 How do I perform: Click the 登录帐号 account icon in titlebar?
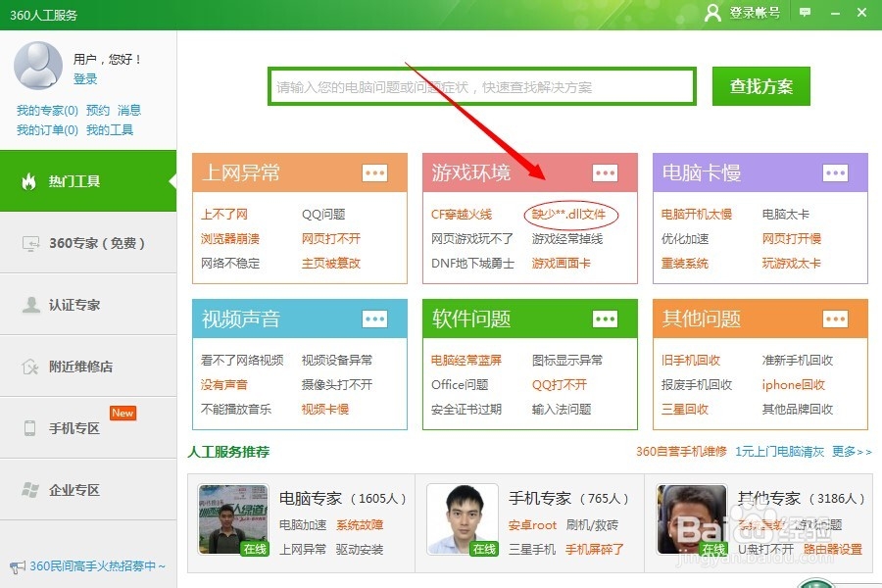[x=712, y=14]
